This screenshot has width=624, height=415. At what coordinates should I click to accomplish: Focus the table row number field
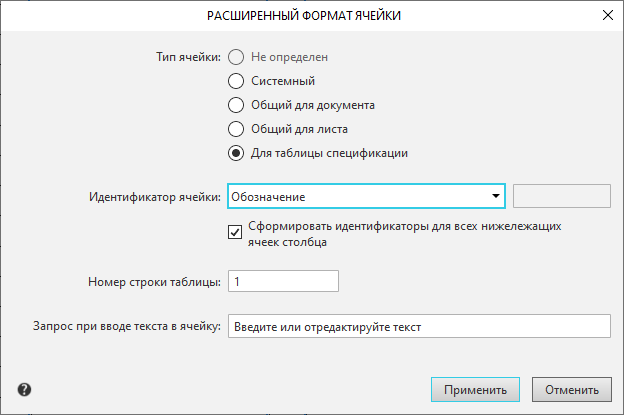284,282
